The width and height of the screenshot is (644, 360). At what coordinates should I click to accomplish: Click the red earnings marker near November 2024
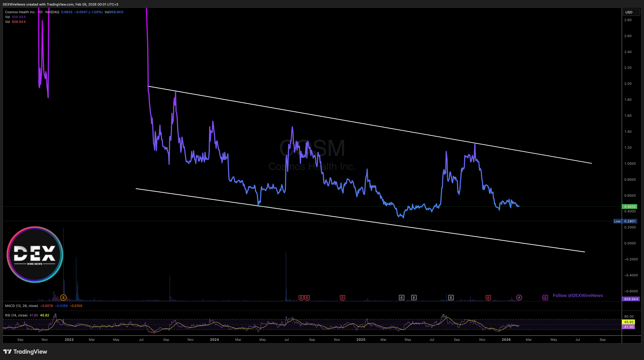click(x=342, y=297)
